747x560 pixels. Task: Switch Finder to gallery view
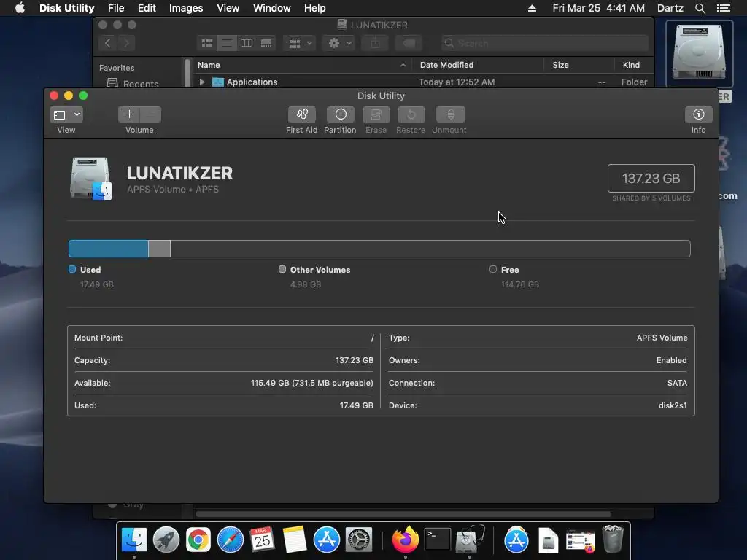266,43
